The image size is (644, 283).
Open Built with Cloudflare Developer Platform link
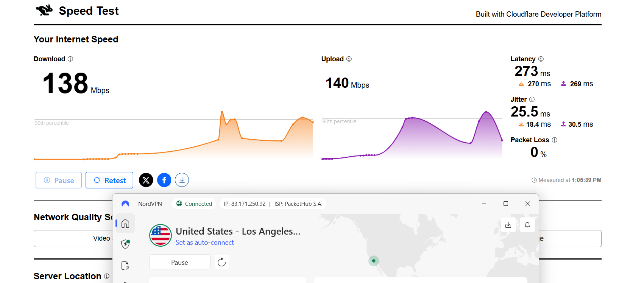coord(538,14)
